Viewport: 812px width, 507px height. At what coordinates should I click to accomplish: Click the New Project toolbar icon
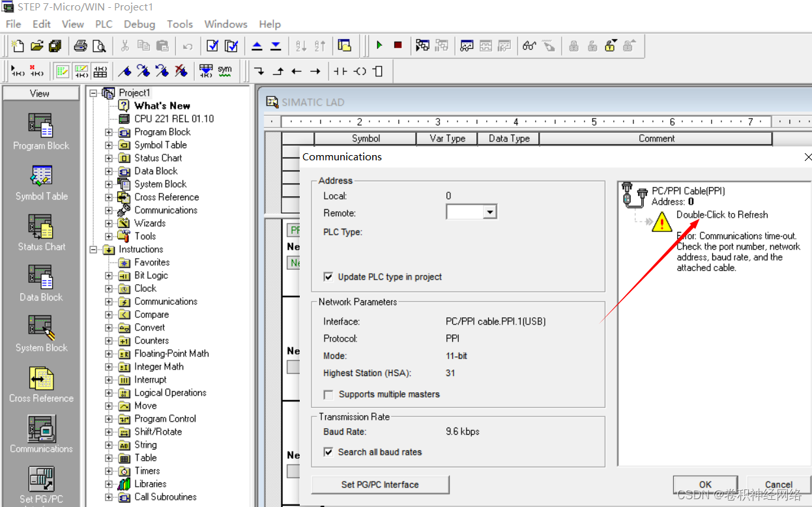(x=18, y=46)
